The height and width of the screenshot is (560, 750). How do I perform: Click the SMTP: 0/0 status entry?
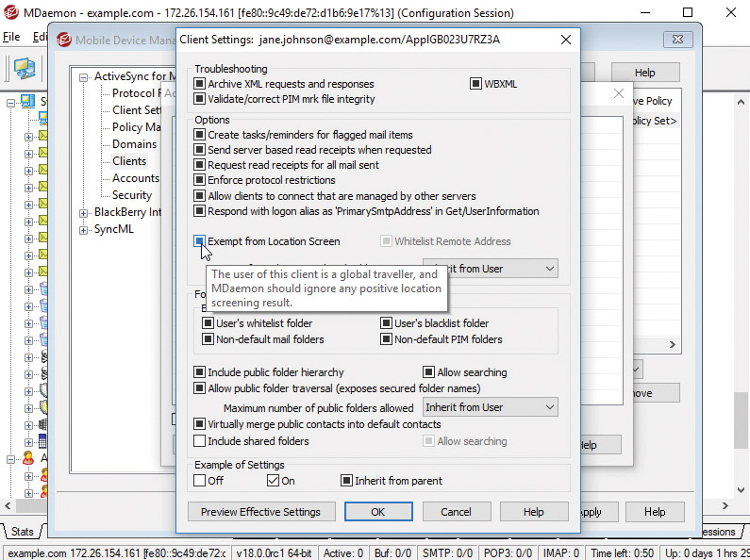click(447, 553)
